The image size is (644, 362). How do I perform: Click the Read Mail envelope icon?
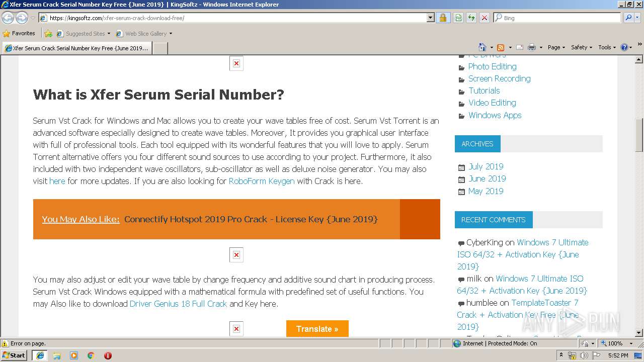tap(519, 47)
